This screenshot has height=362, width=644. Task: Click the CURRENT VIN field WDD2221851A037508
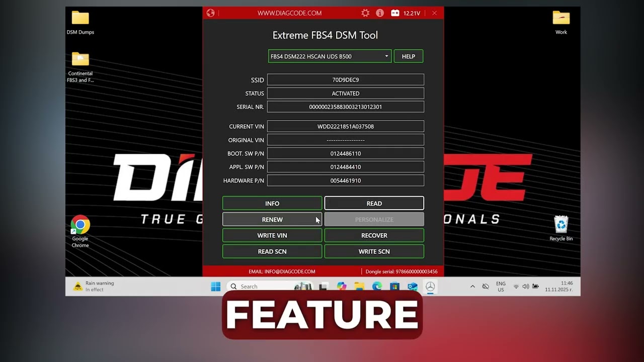(346, 127)
